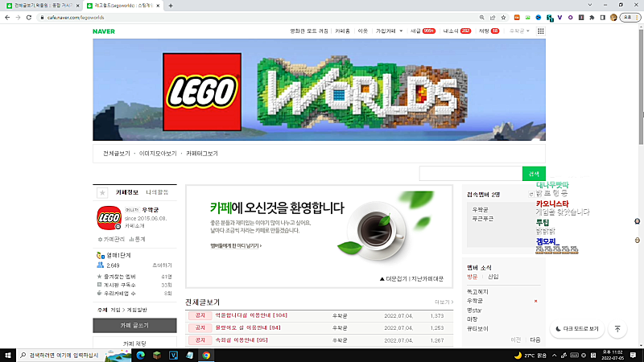Open new browser tab with plus
This screenshot has width=644, height=362.
click(x=171, y=6)
